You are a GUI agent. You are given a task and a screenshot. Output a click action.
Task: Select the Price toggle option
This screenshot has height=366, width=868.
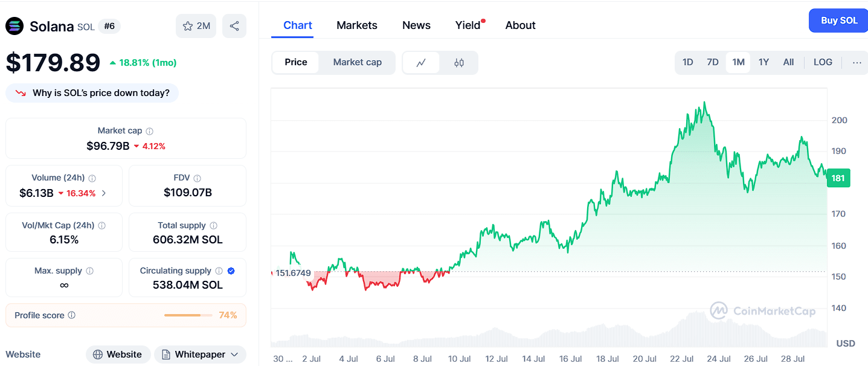(x=296, y=62)
